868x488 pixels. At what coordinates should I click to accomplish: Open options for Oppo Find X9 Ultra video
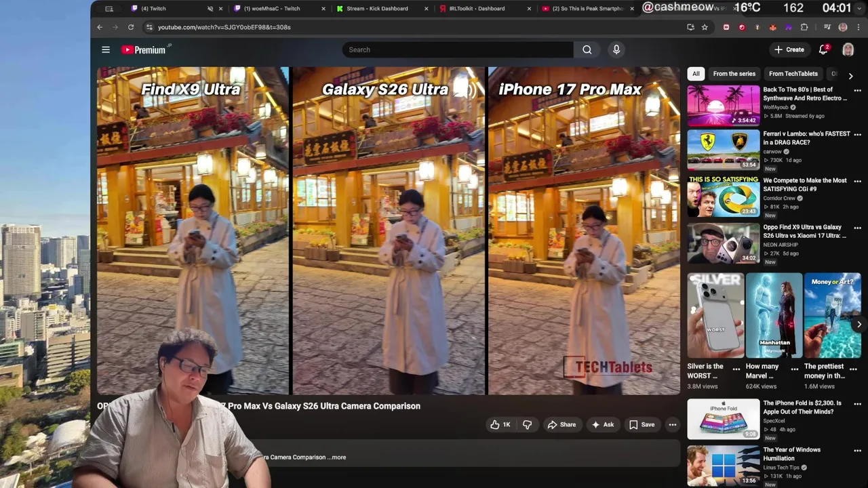tap(857, 228)
